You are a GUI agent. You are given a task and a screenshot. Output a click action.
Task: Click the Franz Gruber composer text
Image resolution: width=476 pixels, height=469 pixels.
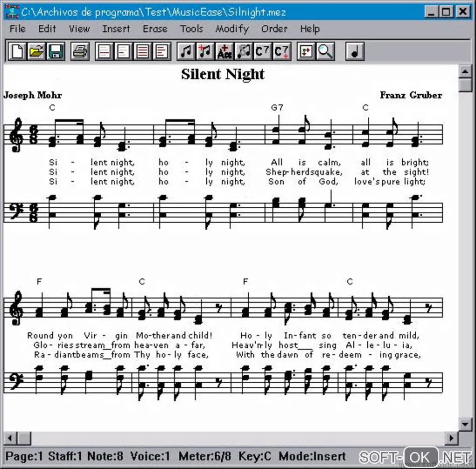411,95
